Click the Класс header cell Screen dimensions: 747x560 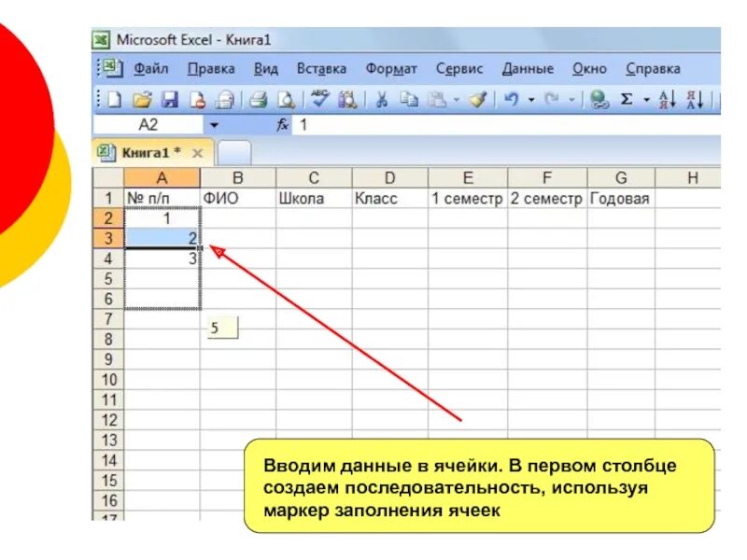[x=389, y=198]
